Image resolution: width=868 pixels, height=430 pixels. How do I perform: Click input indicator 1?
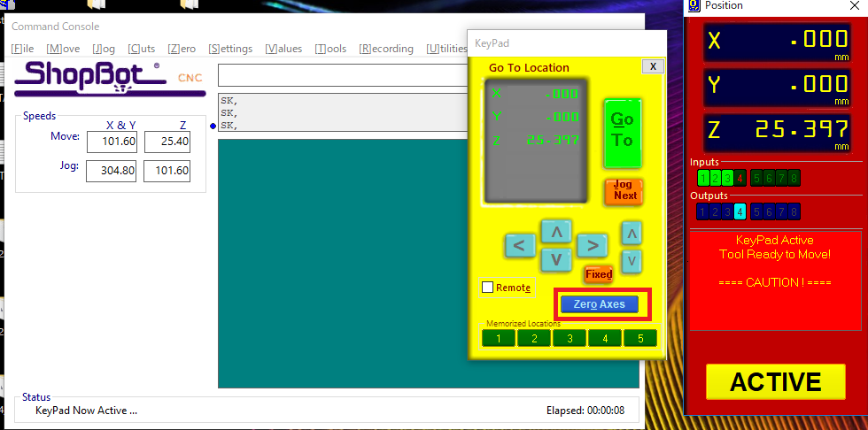(703, 178)
